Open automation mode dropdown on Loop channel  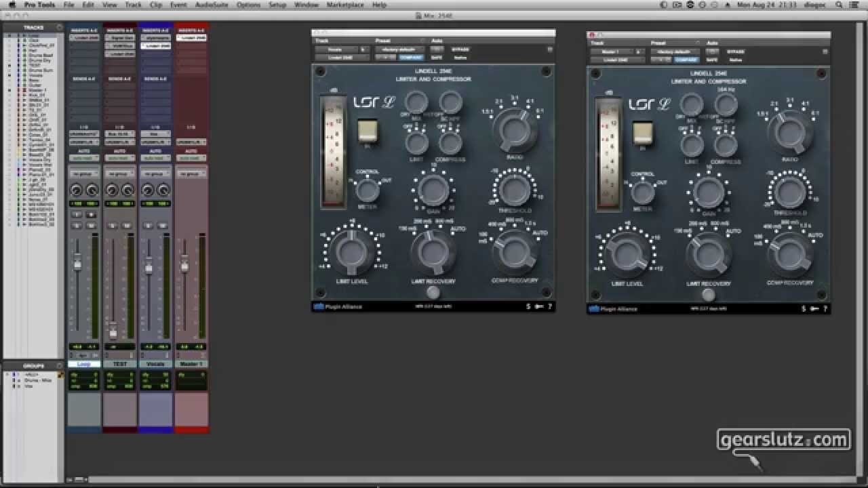point(84,158)
